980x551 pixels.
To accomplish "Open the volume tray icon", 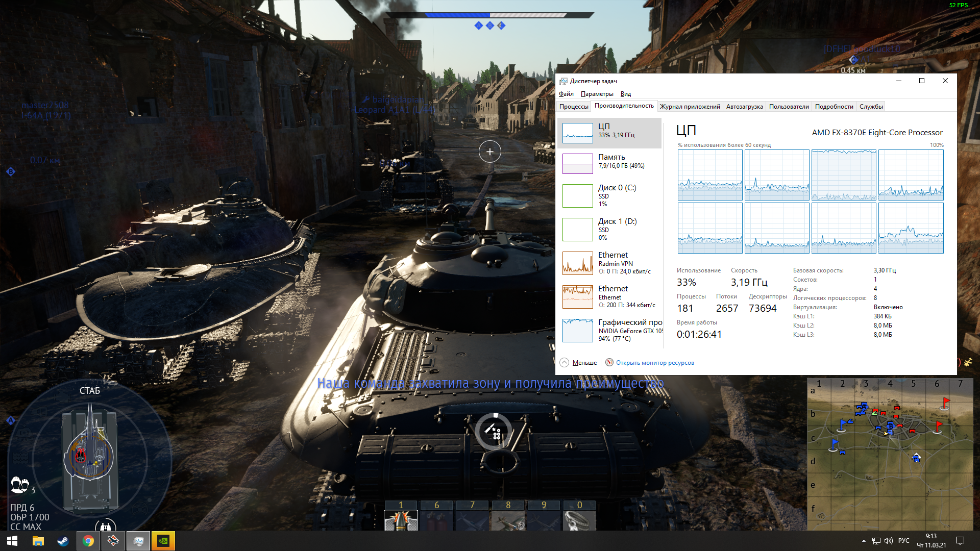I will (x=889, y=541).
